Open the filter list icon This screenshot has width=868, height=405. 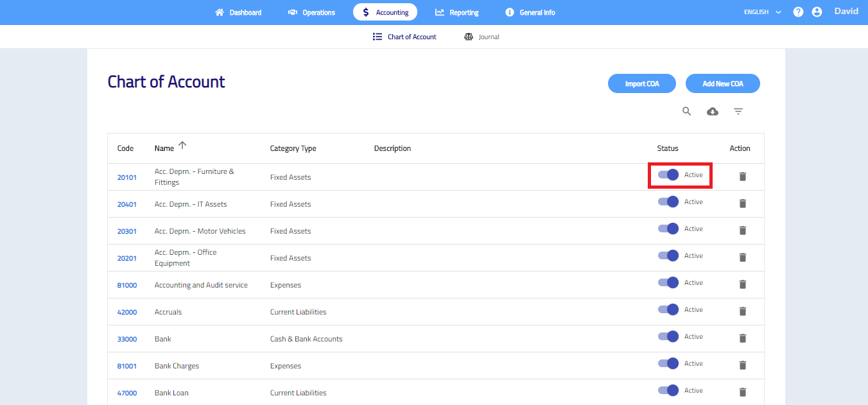738,112
